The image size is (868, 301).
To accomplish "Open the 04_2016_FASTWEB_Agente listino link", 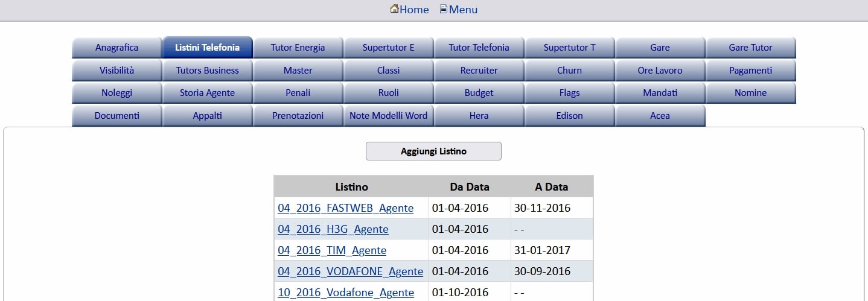I will pos(345,208).
